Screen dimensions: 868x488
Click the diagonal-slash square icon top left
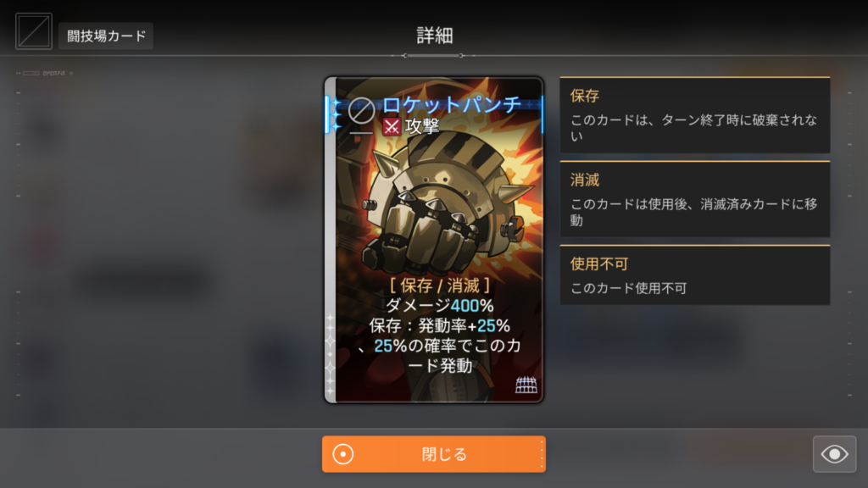pyautogui.click(x=34, y=31)
